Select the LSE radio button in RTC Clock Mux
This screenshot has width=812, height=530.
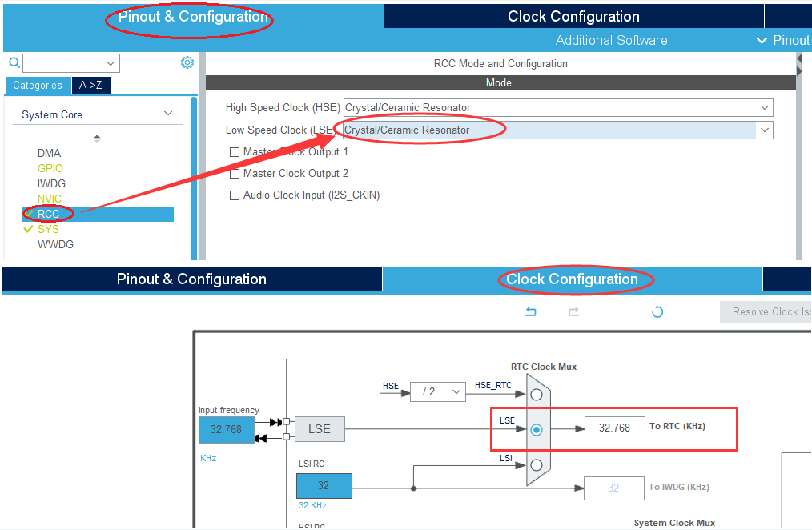[537, 429]
